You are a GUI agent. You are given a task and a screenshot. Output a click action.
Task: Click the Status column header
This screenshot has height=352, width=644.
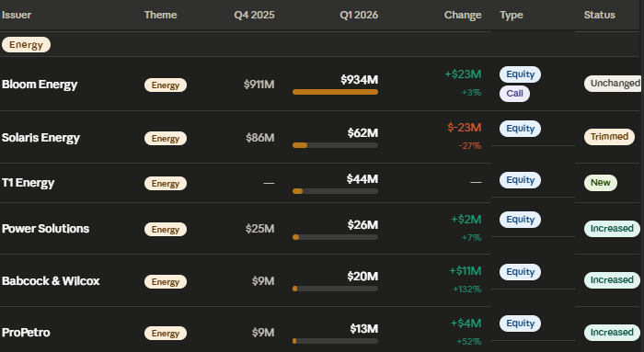tap(599, 16)
